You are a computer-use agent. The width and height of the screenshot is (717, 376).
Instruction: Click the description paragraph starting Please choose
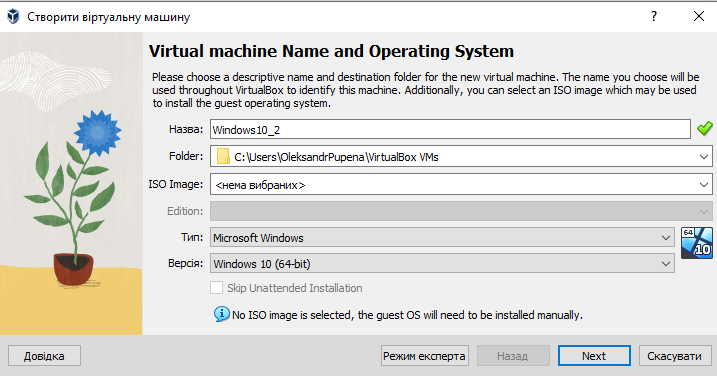point(425,90)
